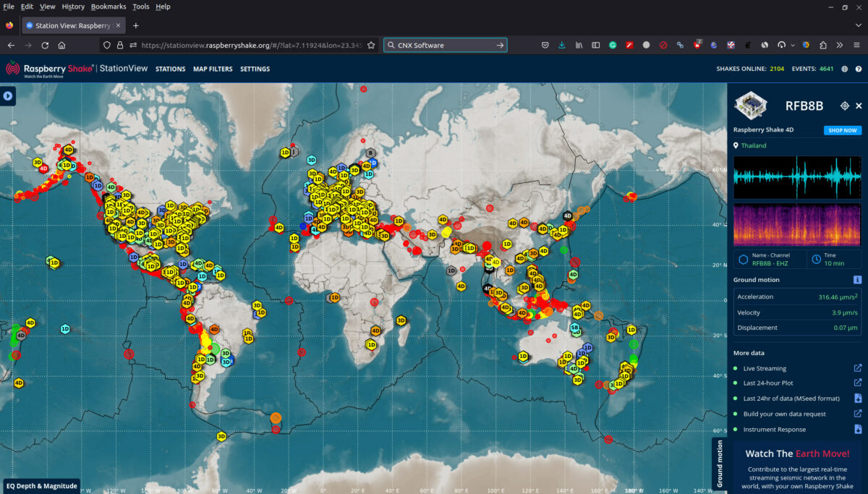Expand the EQ Depth & Magnitude legend
Screen dimensions: 868x494
41,486
